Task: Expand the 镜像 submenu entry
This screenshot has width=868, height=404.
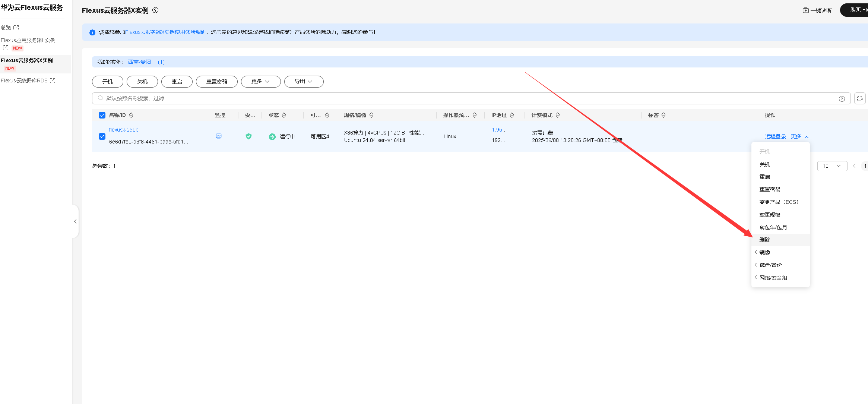Action: coord(765,252)
